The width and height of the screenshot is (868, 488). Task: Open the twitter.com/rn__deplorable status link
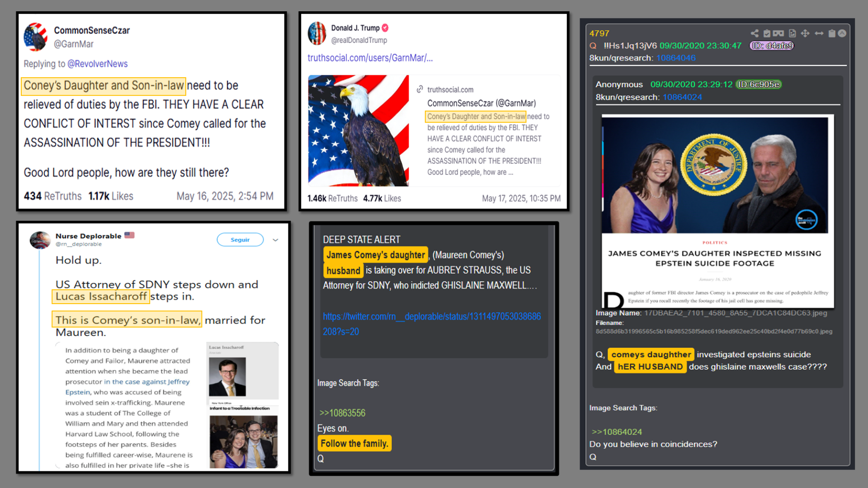[x=432, y=324]
